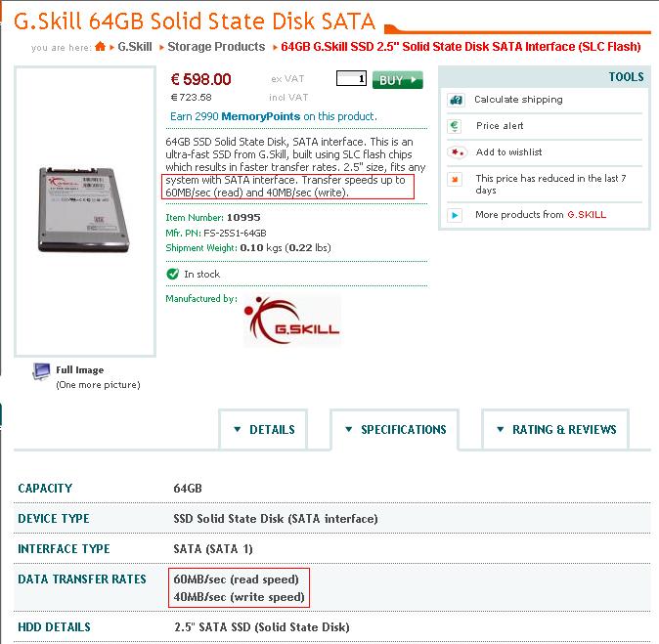The image size is (659, 644).
Task: Click the (One more picture) text
Action: point(98,385)
